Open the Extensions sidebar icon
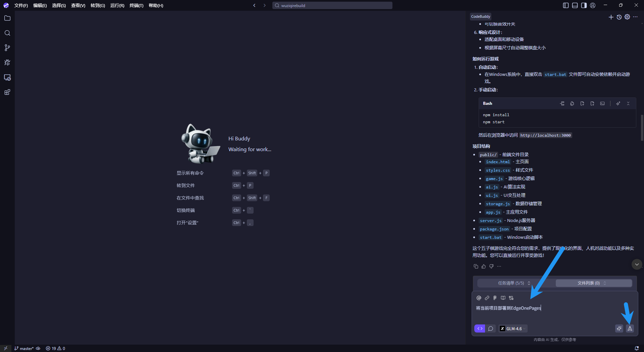Viewport: 644px width, 352px height. click(7, 92)
